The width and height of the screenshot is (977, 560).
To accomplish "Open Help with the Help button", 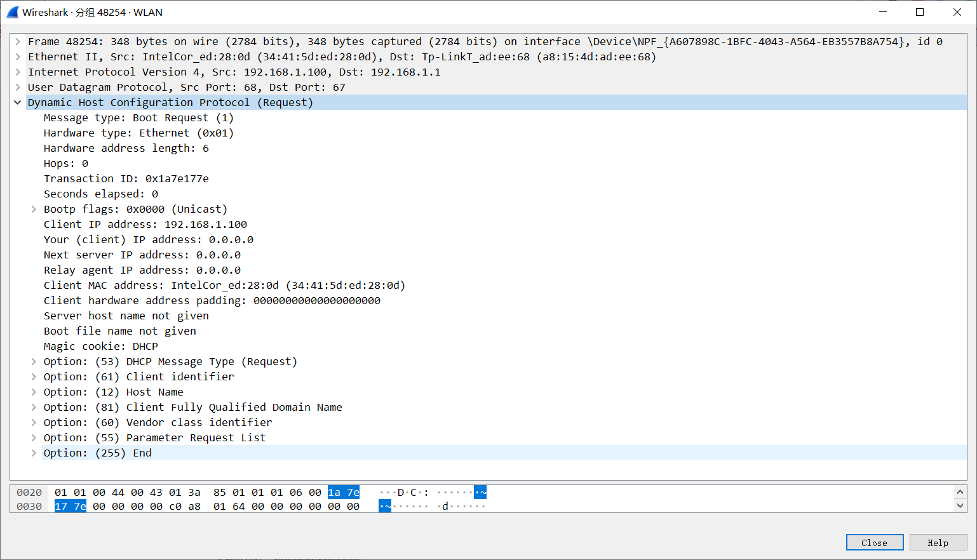I will click(938, 542).
